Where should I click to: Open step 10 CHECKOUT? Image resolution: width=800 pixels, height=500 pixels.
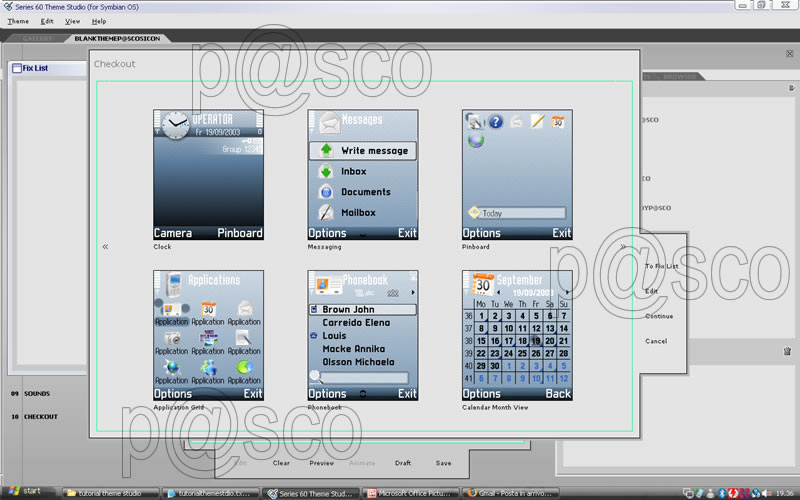pyautogui.click(x=34, y=417)
